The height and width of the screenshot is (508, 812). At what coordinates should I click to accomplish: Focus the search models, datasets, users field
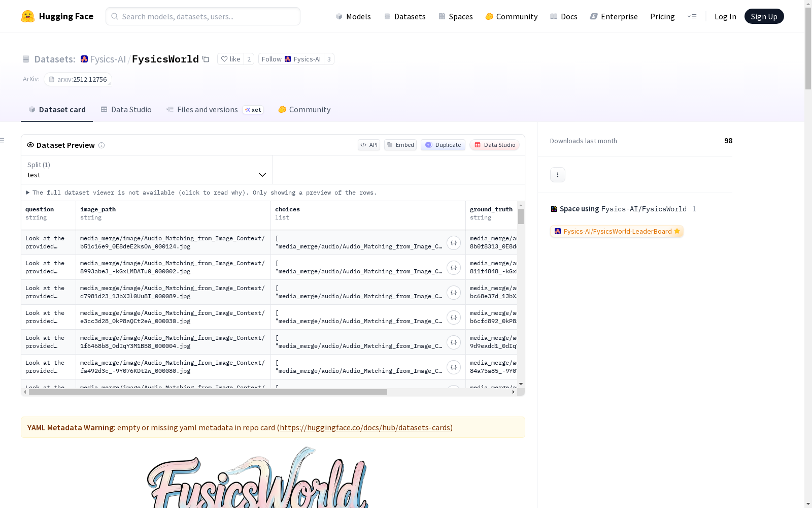pyautogui.click(x=203, y=16)
